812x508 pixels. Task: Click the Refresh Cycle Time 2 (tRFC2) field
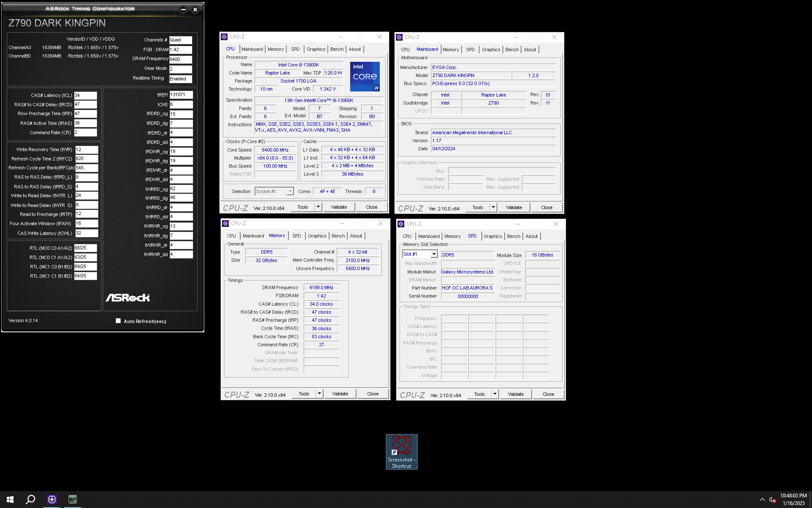coord(87,159)
